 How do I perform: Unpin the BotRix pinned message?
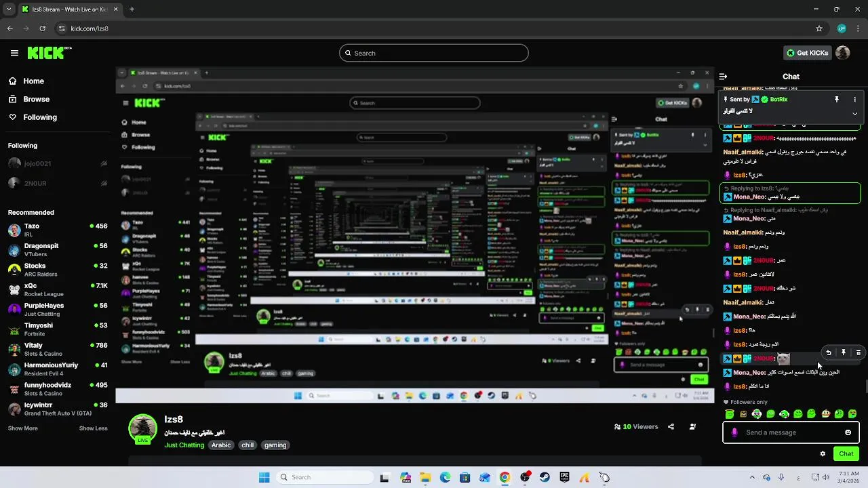click(837, 100)
